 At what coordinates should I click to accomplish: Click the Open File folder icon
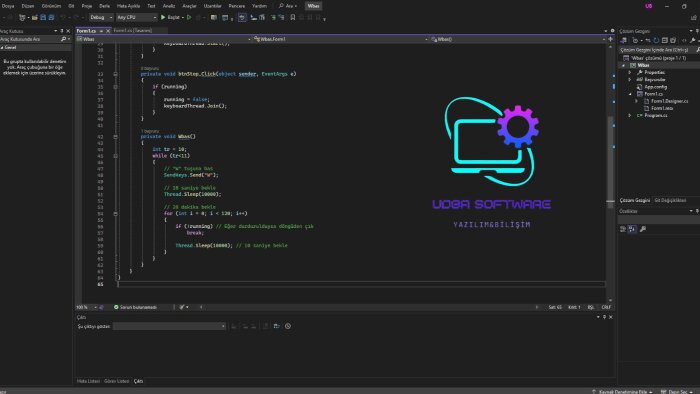[x=34, y=17]
